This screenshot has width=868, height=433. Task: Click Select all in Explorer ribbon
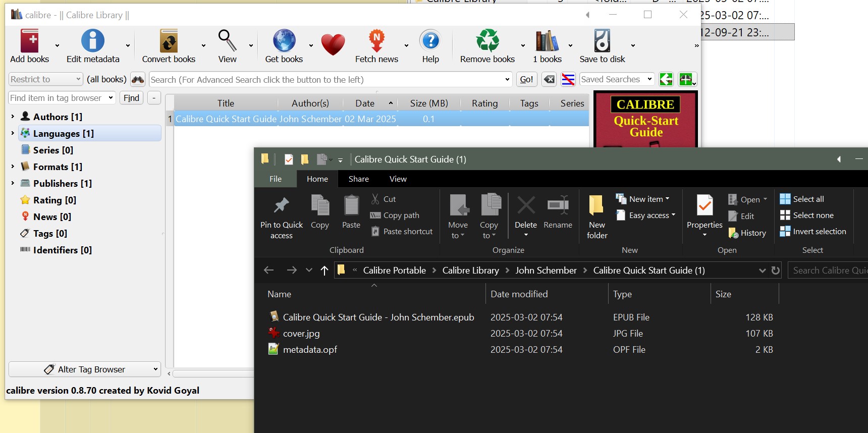coord(802,199)
